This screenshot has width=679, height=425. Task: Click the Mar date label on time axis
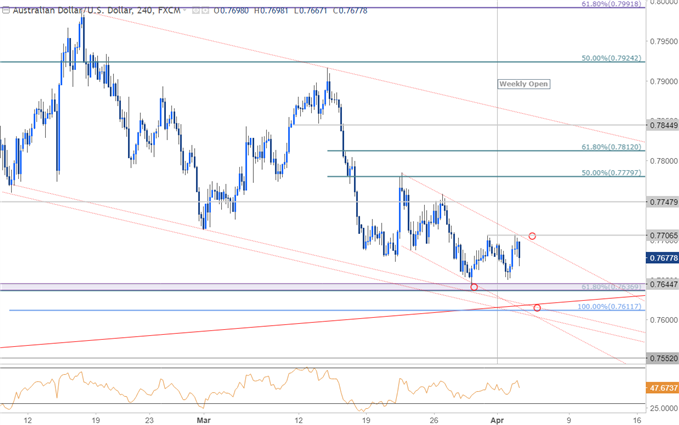204,420
